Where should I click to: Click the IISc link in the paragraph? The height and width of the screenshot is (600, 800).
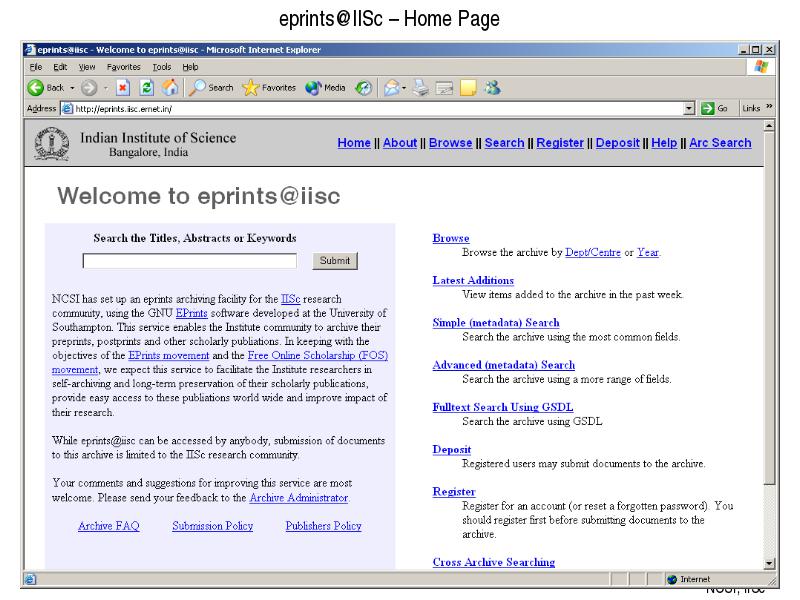point(290,299)
